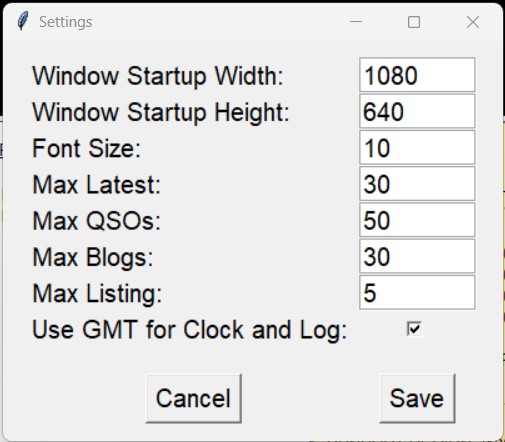
Task: Click the Max Listing label
Action: (x=97, y=294)
